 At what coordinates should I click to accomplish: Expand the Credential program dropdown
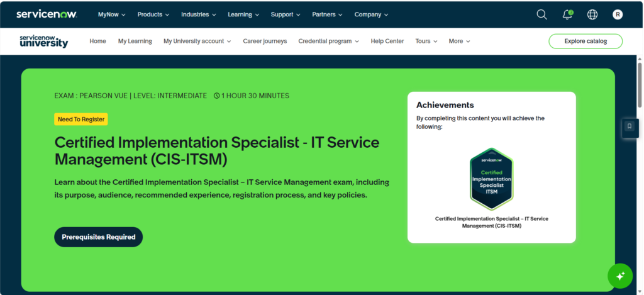click(328, 41)
